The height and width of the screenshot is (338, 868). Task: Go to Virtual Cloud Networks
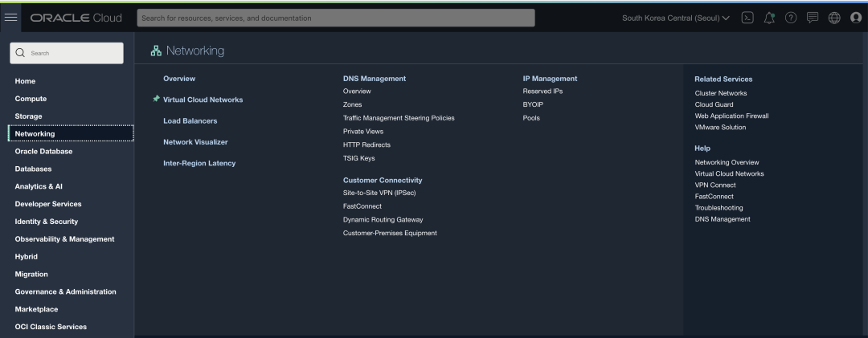pos(203,100)
